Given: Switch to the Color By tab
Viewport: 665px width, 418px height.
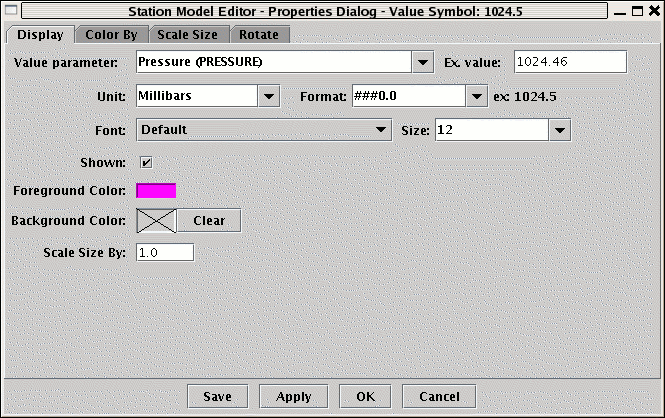Looking at the screenshot, I should click(111, 34).
